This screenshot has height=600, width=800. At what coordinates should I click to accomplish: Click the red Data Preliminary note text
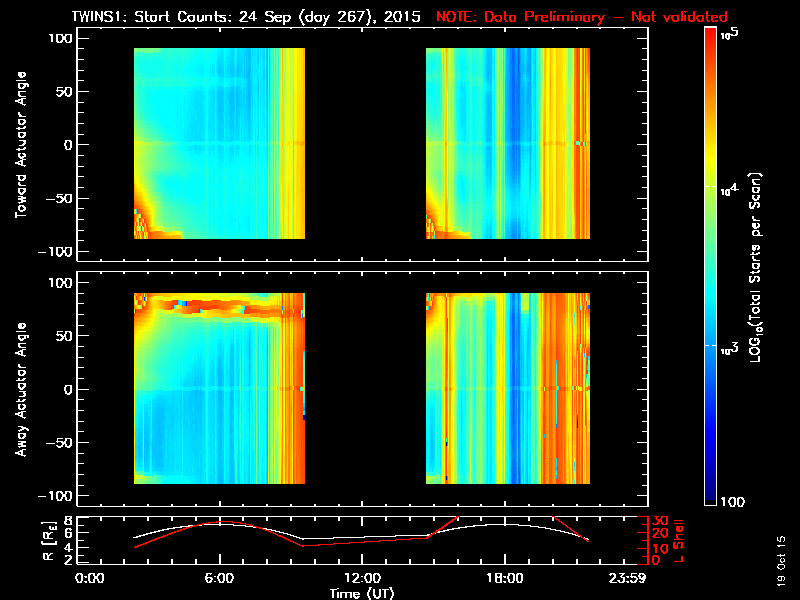coord(582,17)
